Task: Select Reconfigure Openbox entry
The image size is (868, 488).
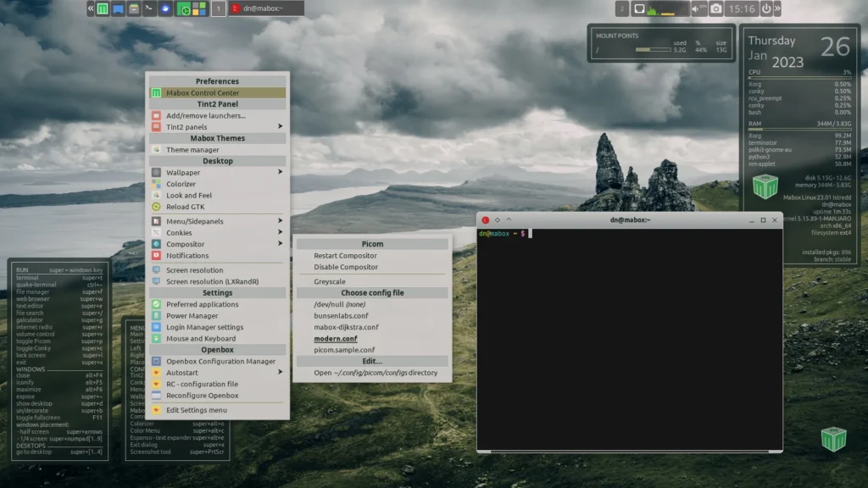Action: coord(217,396)
